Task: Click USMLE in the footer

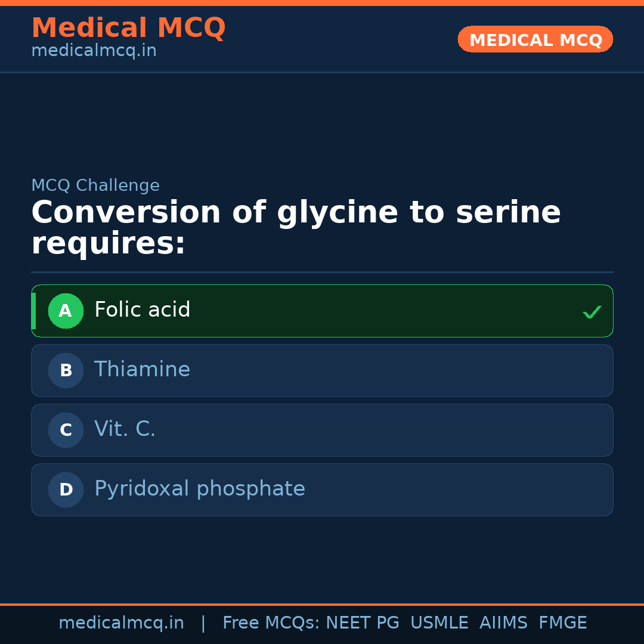Action: pyautogui.click(x=439, y=623)
